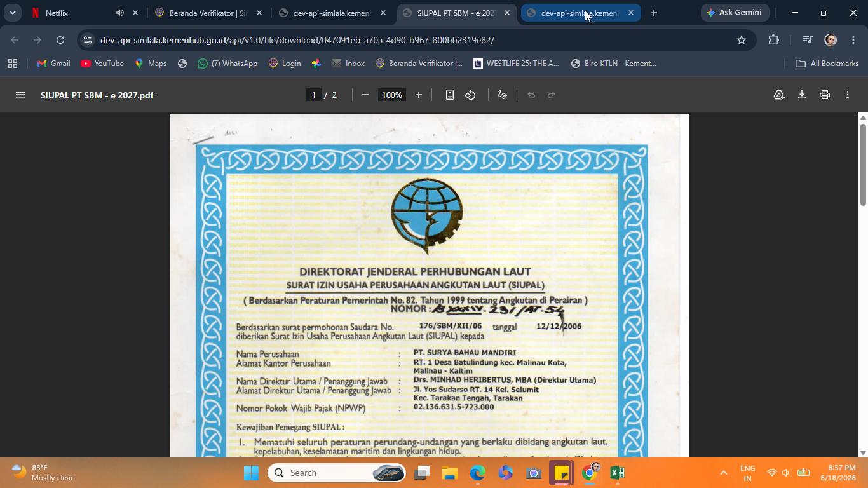Show hidden system tray icons

tap(723, 473)
